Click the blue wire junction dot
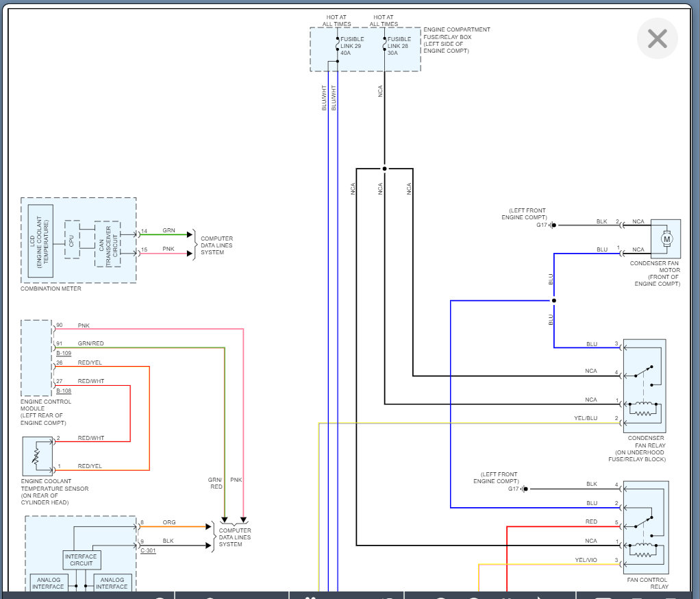700x599 pixels. 554,300
